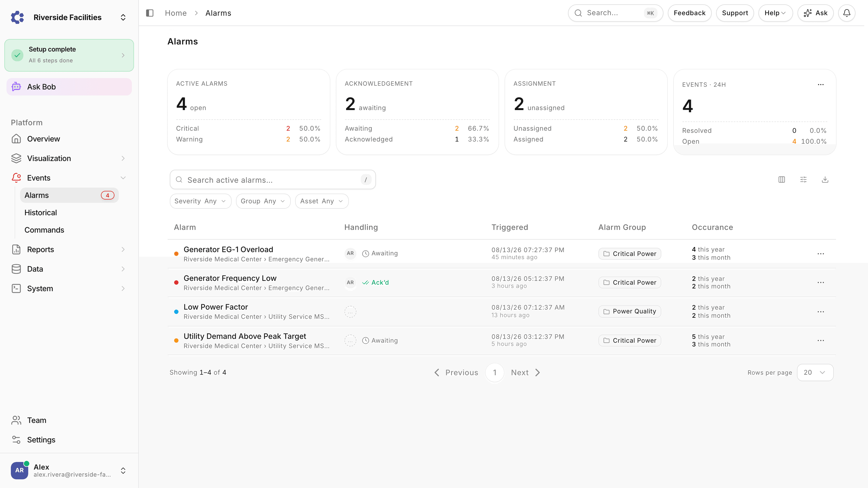868x488 pixels.
Task: Open row actions for Generator EG-1 Overload
Action: pos(821,253)
